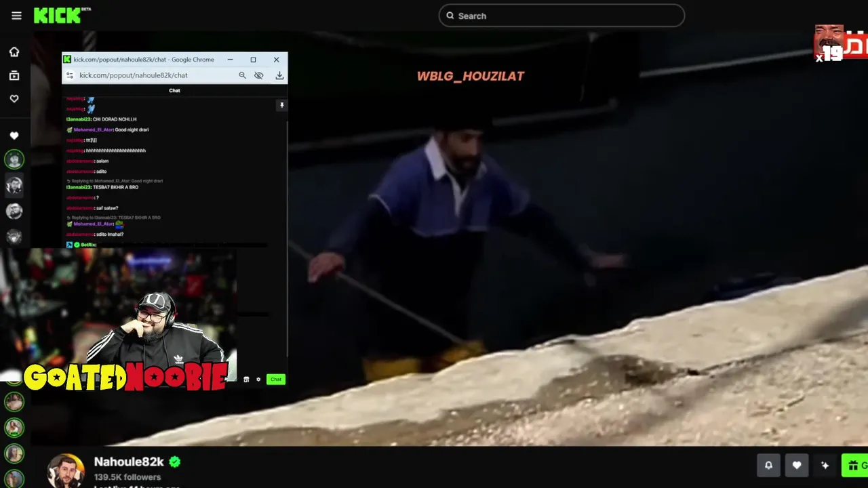Open the third sidebar channel avatar

pyautogui.click(x=14, y=211)
